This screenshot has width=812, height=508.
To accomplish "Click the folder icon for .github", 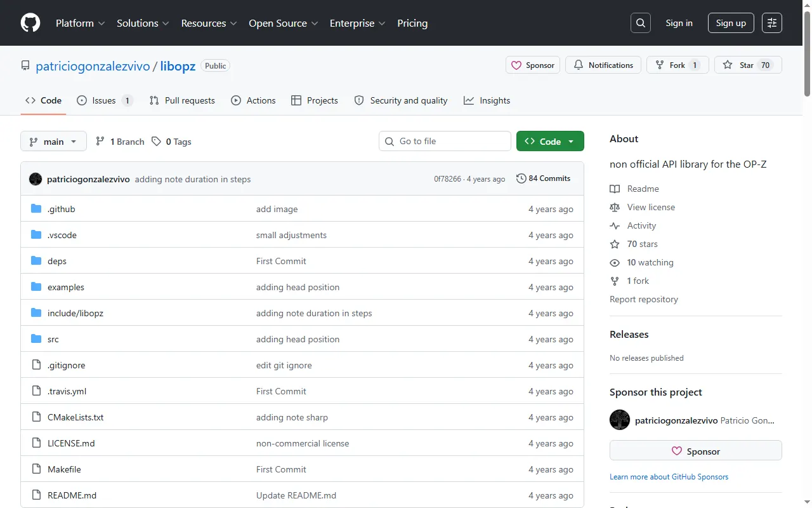I will pyautogui.click(x=36, y=209).
